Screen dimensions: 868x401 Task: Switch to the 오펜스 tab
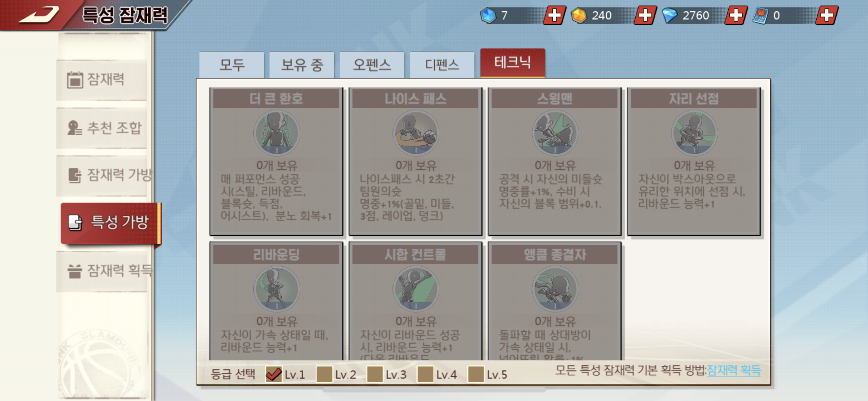pyautogui.click(x=372, y=65)
